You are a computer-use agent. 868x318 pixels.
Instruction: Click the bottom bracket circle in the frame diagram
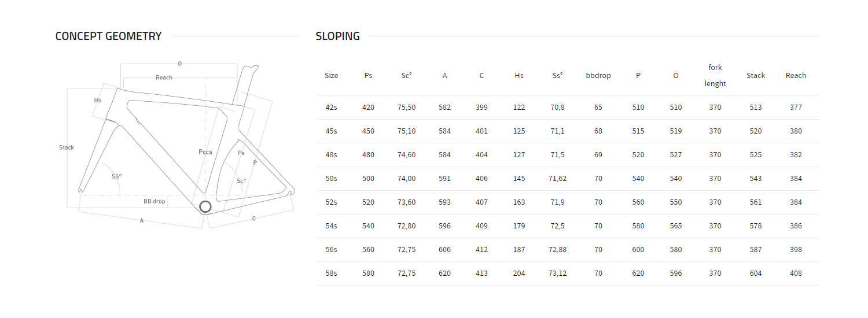(205, 206)
